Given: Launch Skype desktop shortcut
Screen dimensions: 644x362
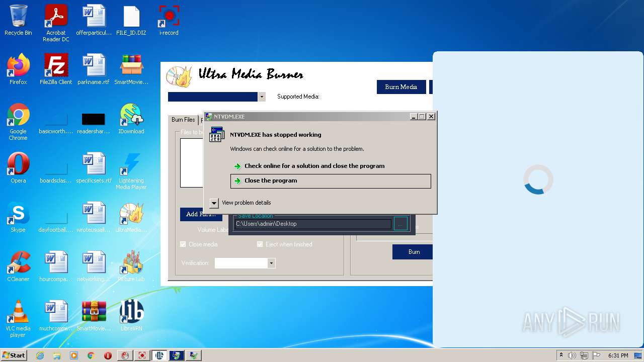Looking at the screenshot, I should coord(18,217).
